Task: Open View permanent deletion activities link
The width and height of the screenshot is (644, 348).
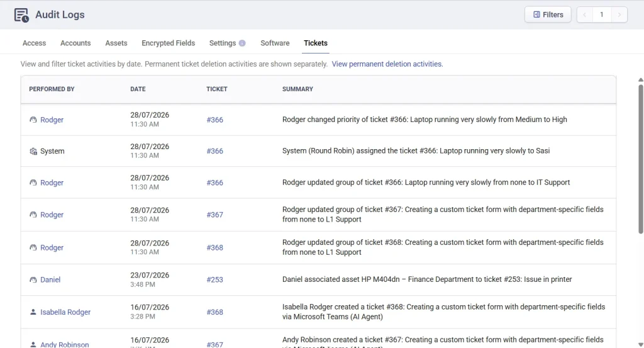Action: pyautogui.click(x=387, y=64)
